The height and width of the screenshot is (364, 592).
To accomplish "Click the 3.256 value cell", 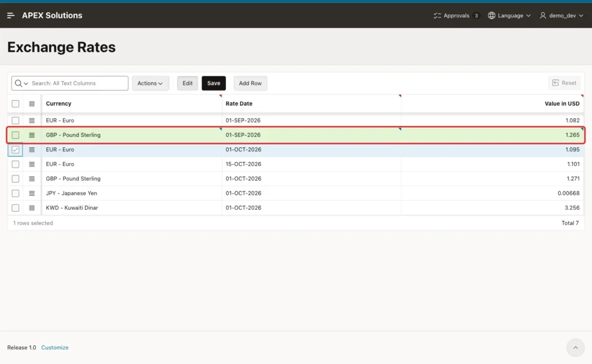I will pyautogui.click(x=493, y=208).
